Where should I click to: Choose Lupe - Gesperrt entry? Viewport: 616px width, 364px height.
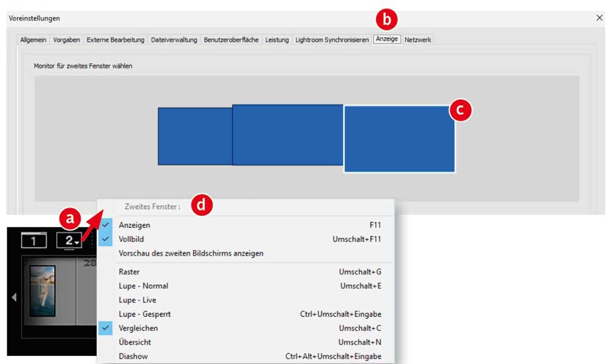click(246, 314)
